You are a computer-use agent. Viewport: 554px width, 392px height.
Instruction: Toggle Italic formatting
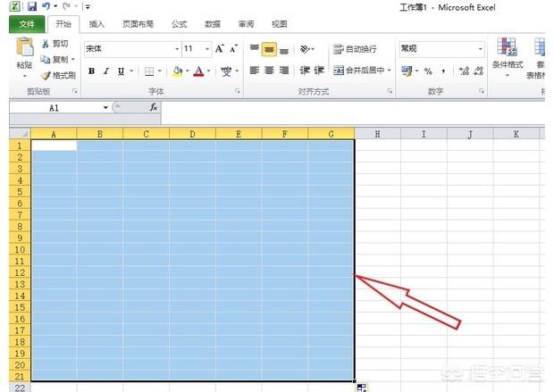(106, 71)
